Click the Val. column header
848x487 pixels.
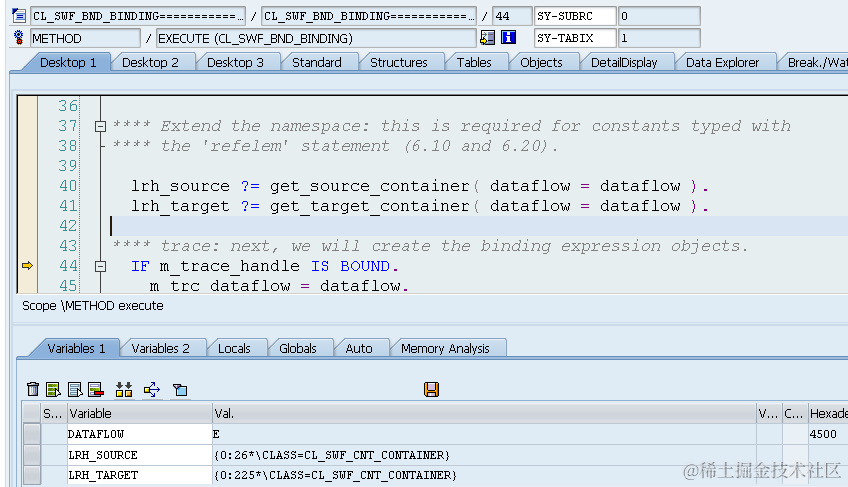click(x=484, y=413)
